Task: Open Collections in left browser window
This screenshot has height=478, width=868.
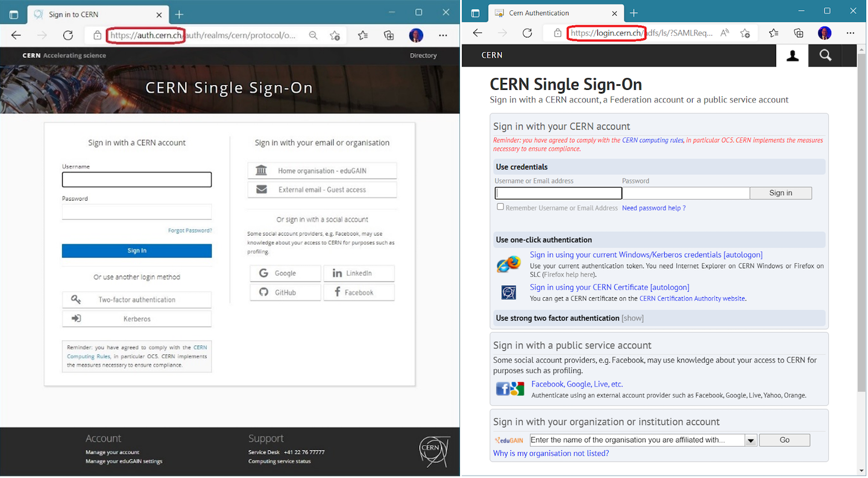Action: point(389,36)
